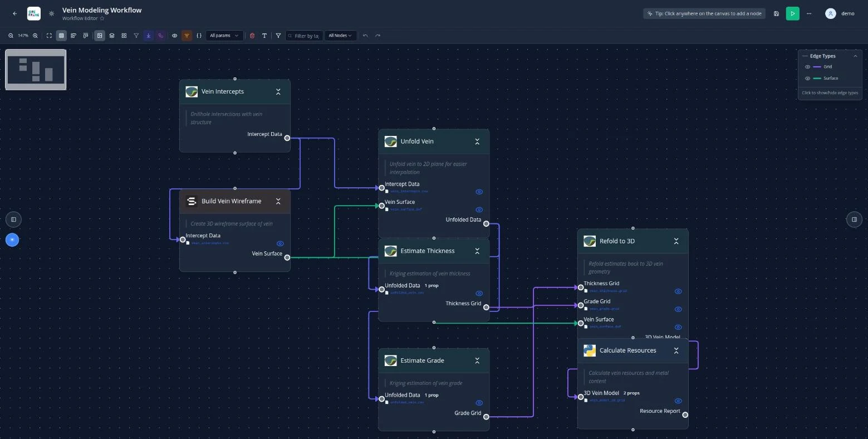Run the workflow with green play button
Screen dimensions: 868x439
[x=792, y=13]
